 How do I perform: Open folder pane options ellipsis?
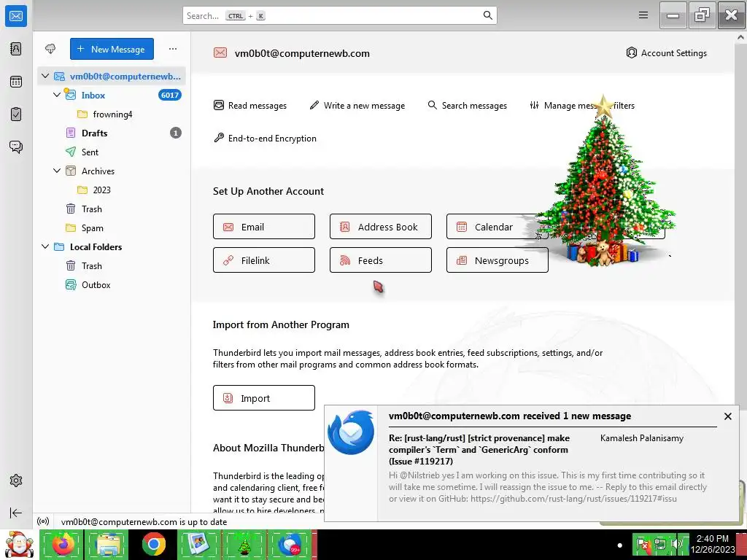(172, 49)
